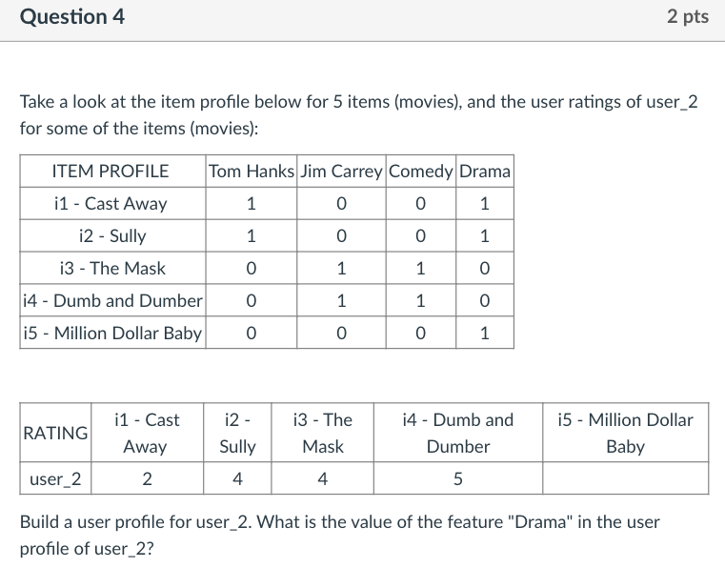Image resolution: width=725 pixels, height=588 pixels.
Task: Select the 'Jim Carrey' column header
Action: click(341, 172)
